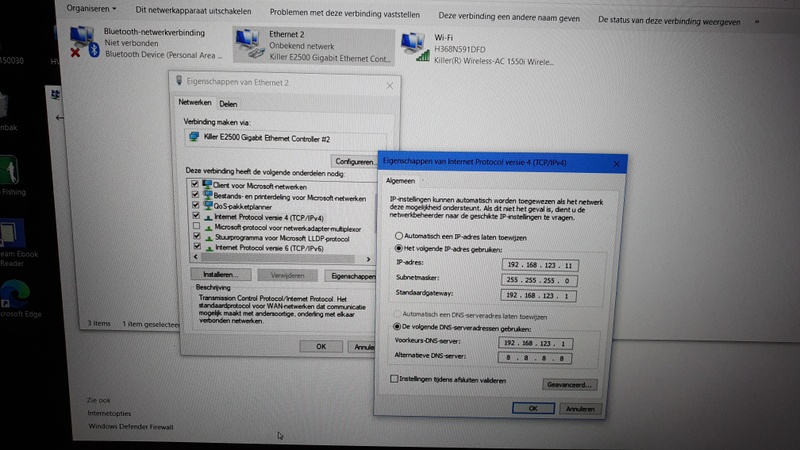Click the Voorkeurs-DNS-server field
The width and height of the screenshot is (800, 450).
pyautogui.click(x=536, y=343)
